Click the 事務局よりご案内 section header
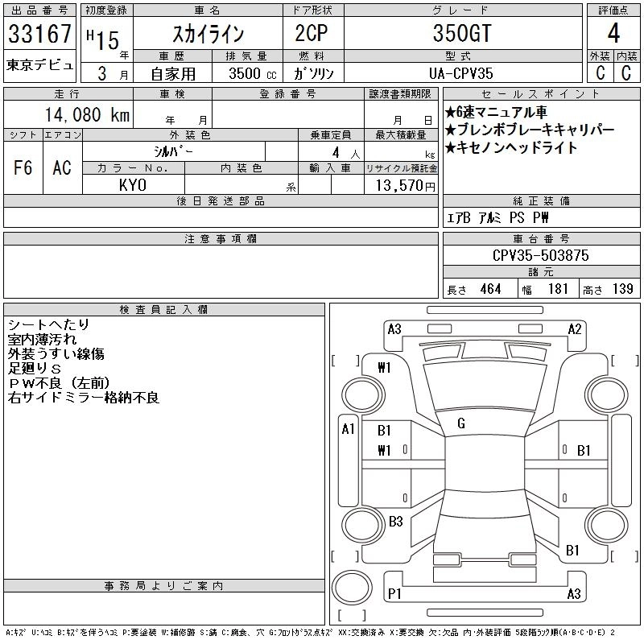644x644 pixels. click(164, 586)
